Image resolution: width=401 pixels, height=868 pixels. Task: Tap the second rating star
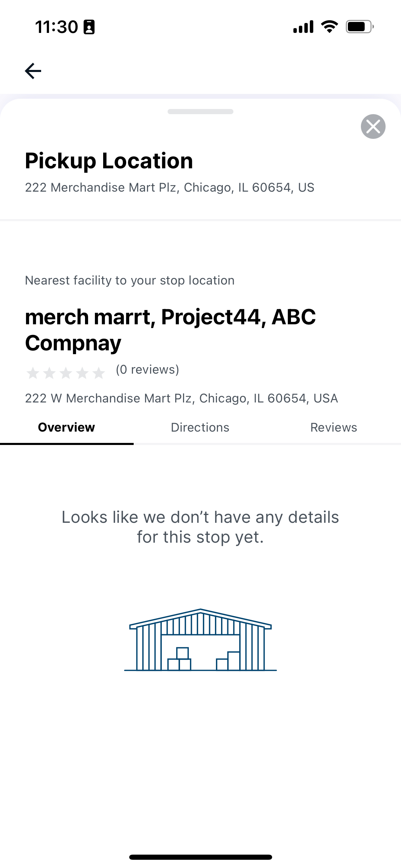(x=49, y=373)
